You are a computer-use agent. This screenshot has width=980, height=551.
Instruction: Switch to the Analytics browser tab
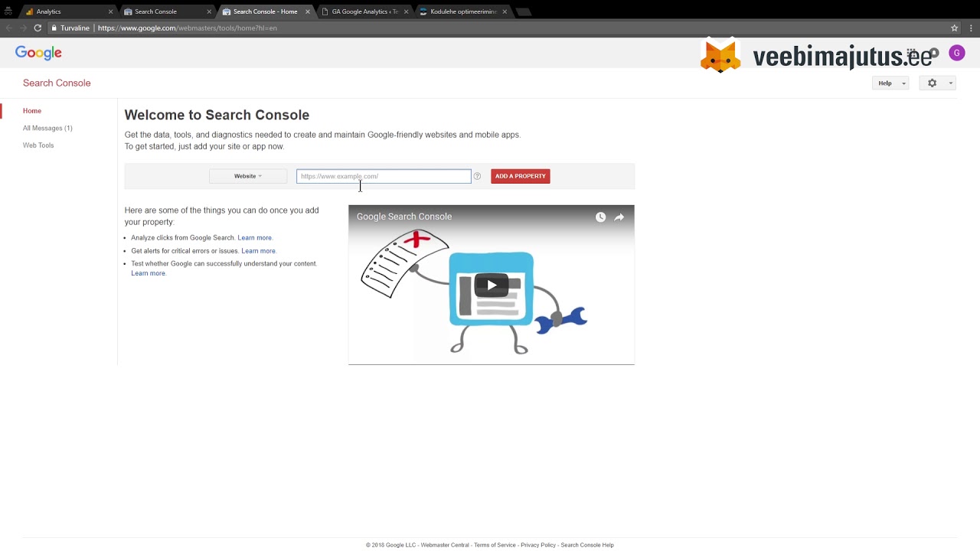(x=49, y=11)
